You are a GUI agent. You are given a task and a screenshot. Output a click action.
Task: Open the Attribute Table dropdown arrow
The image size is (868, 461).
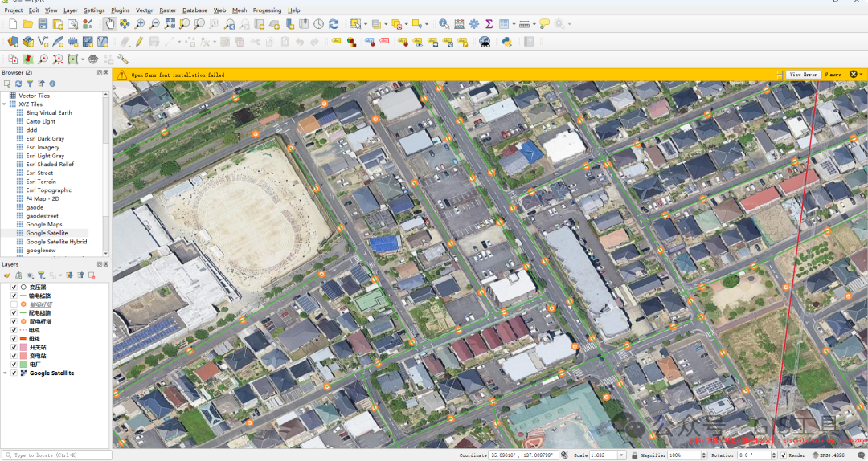(514, 24)
